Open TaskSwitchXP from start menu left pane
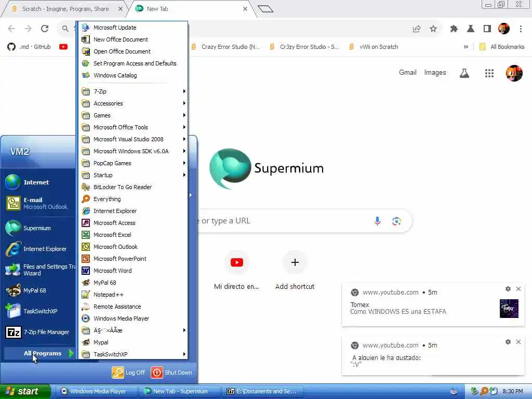532x399 pixels. tap(39, 311)
